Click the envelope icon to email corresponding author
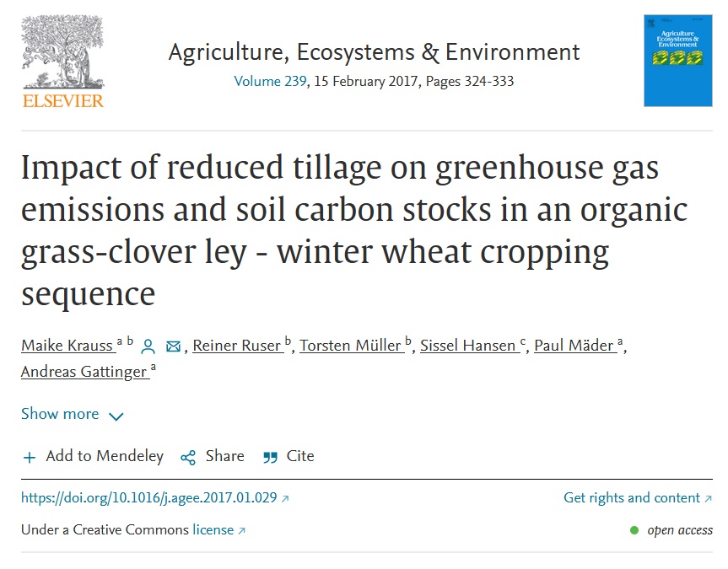Screen dimensions: 728x569 point(173,346)
